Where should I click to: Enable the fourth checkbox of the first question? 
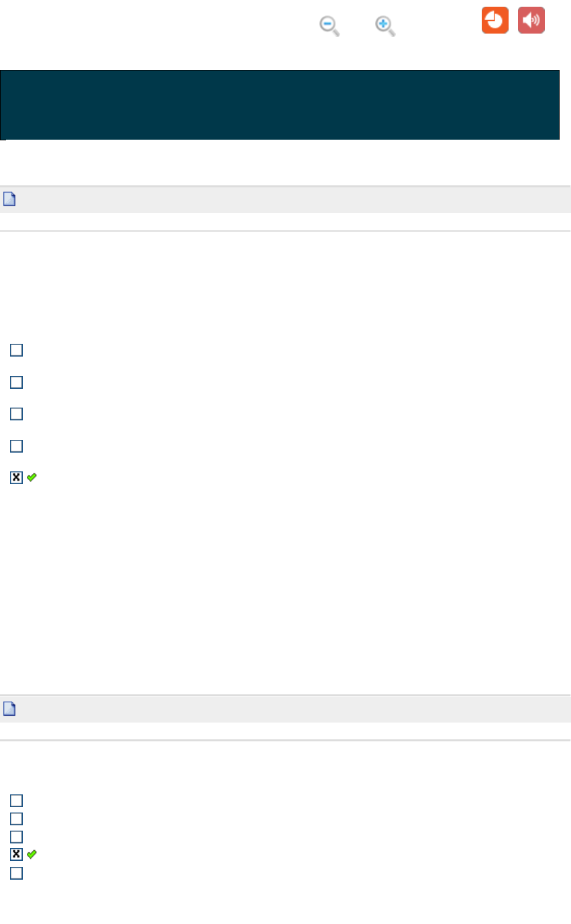16,446
